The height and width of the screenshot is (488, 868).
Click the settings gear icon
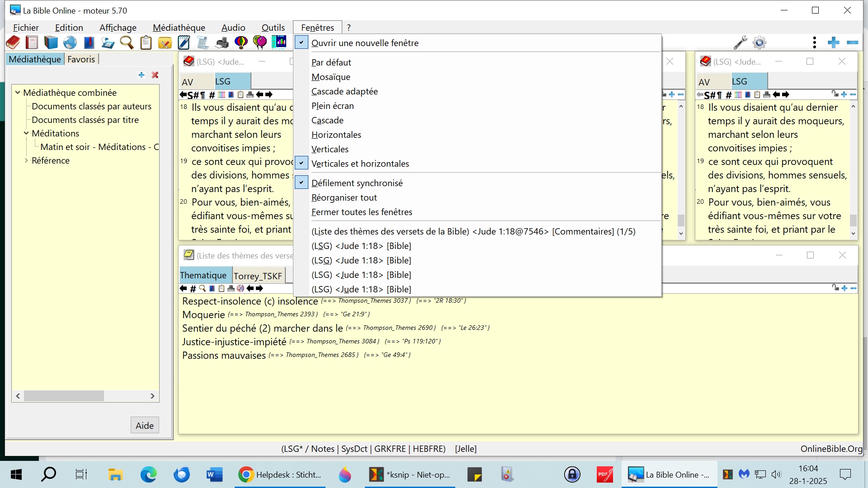pyautogui.click(x=759, y=42)
